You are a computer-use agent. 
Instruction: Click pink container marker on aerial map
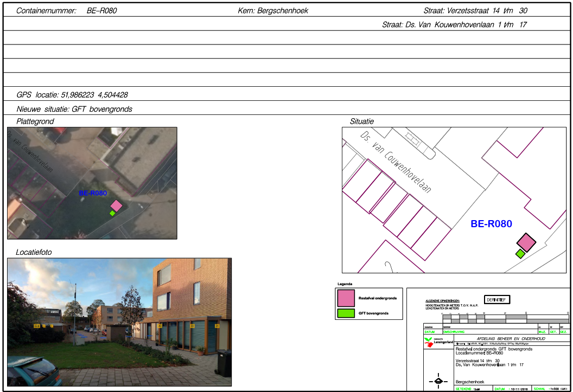pos(116,205)
